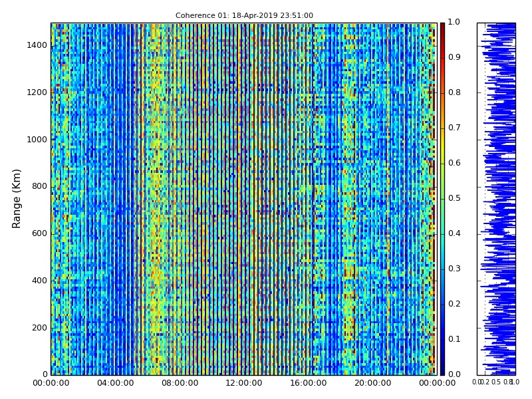The image size is (532, 399).
Task: Pick the 200 range tick label
Action: 40,328
